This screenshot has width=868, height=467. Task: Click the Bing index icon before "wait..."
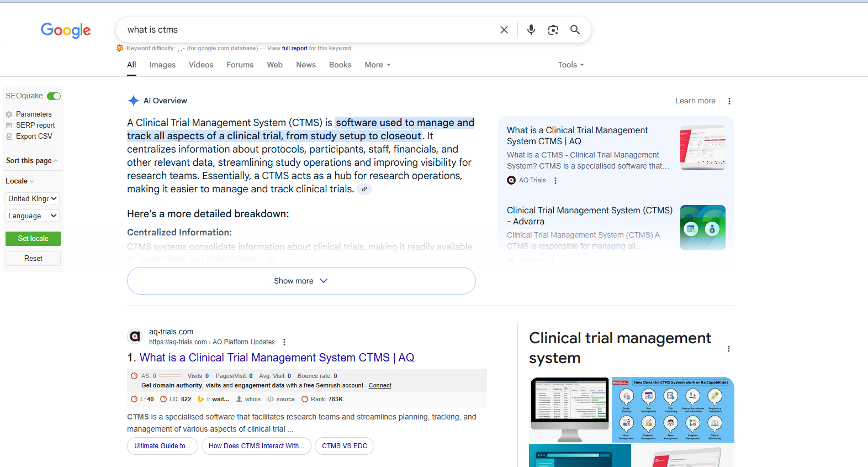click(x=201, y=399)
